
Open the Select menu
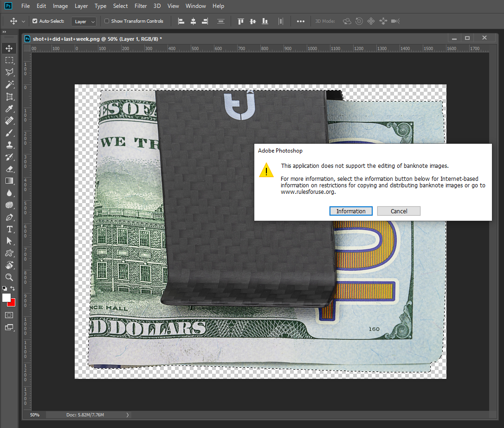pyautogui.click(x=120, y=6)
